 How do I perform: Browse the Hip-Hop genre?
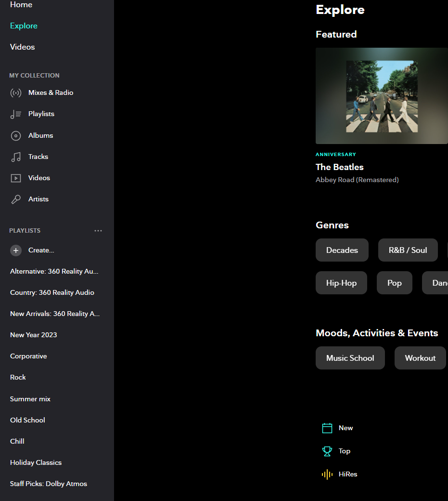(x=342, y=283)
